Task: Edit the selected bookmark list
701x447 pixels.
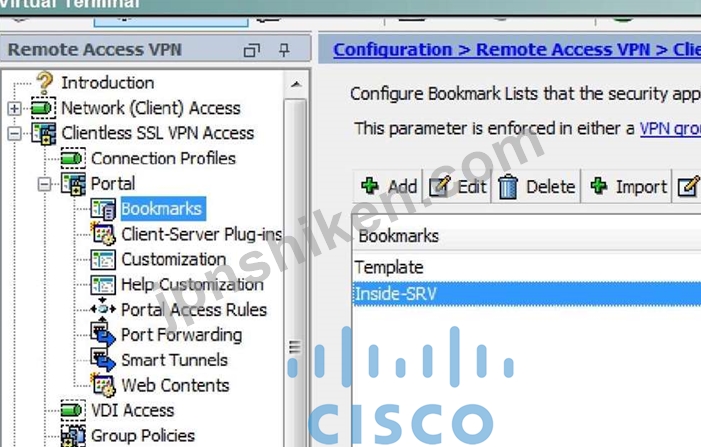Action: click(457, 186)
